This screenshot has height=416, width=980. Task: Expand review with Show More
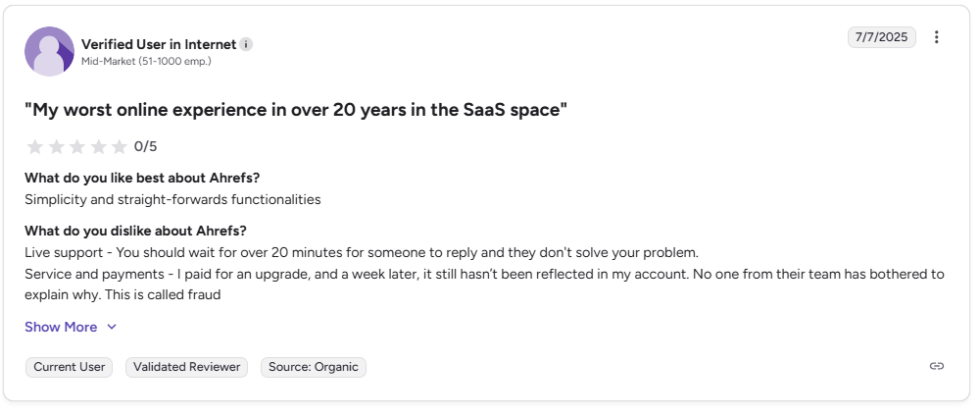pyautogui.click(x=61, y=327)
